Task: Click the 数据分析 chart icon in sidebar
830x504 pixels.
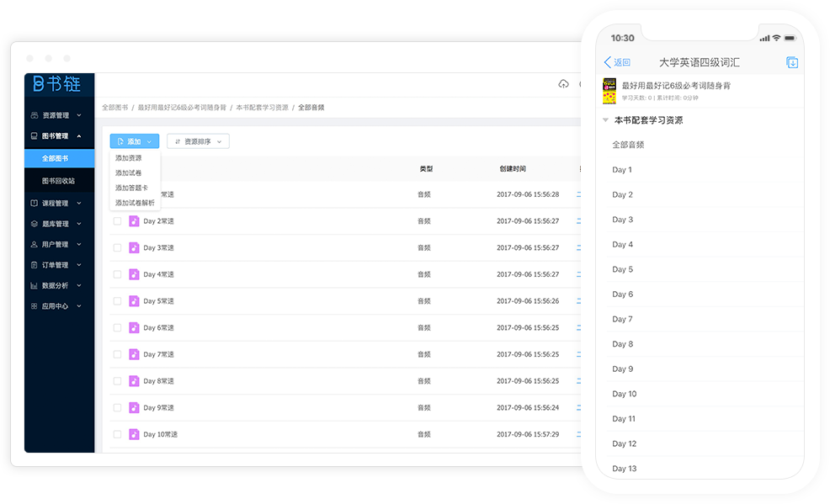Action: pos(34,285)
